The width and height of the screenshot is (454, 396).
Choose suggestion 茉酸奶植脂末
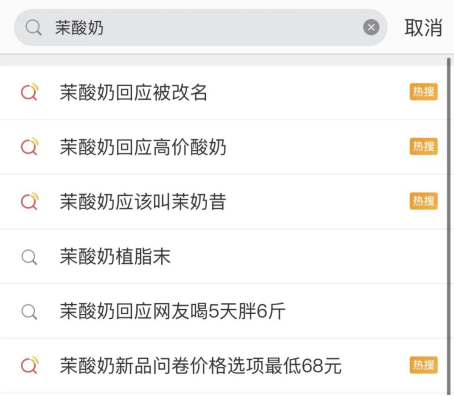(x=223, y=256)
